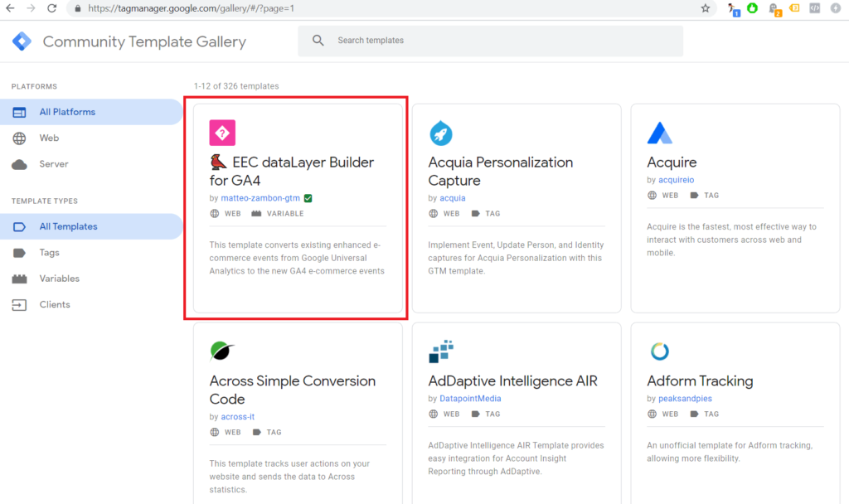Open author across-it link

point(237,417)
